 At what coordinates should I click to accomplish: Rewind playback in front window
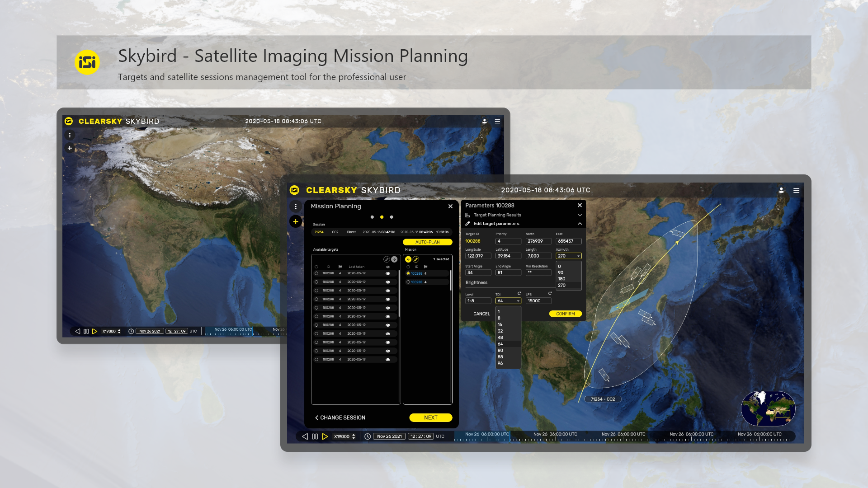[305, 436]
